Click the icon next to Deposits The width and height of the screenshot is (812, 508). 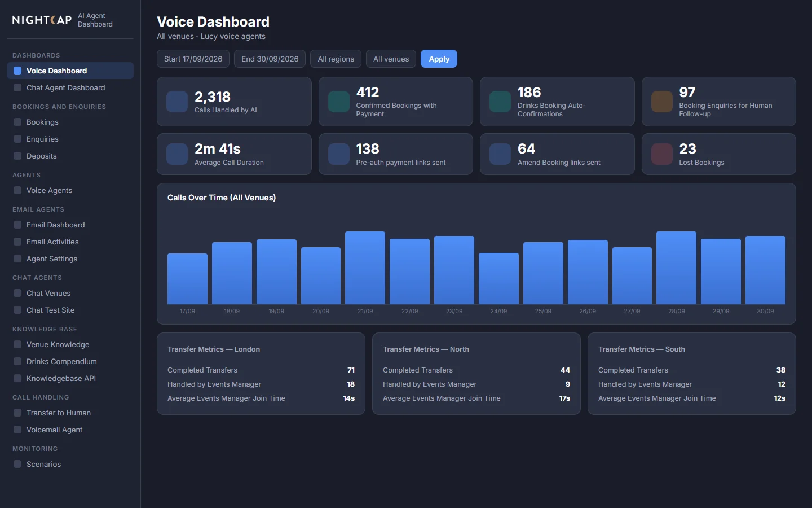click(x=17, y=156)
